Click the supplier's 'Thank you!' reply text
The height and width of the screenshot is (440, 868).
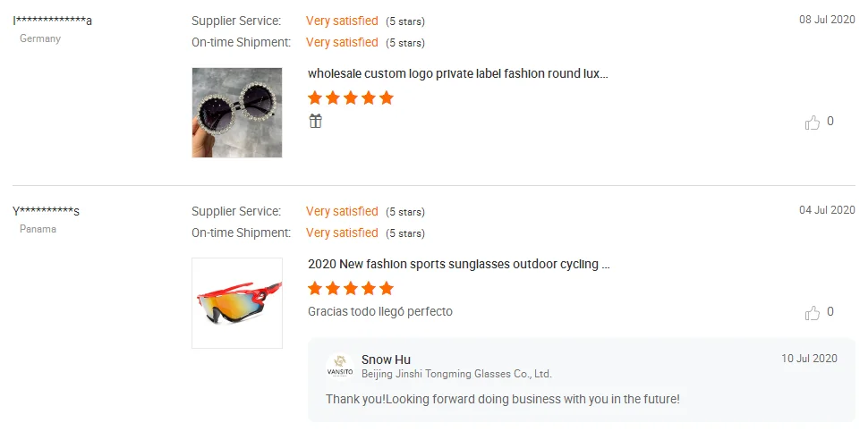[x=502, y=399]
